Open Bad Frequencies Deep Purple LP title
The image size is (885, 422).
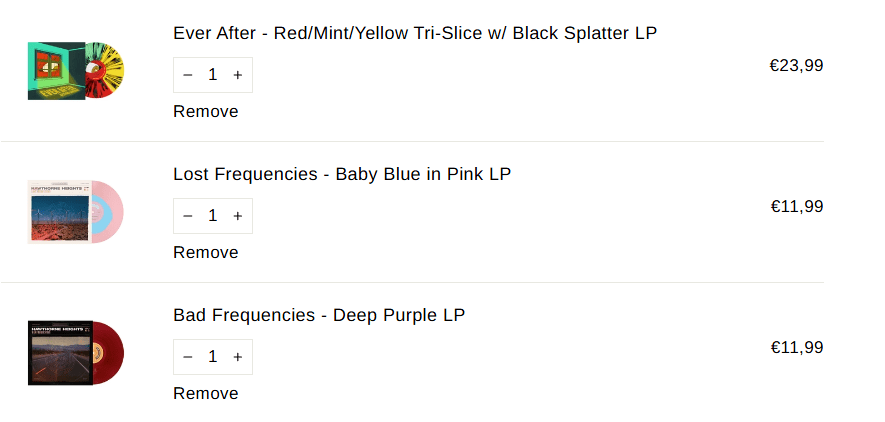[x=319, y=315]
